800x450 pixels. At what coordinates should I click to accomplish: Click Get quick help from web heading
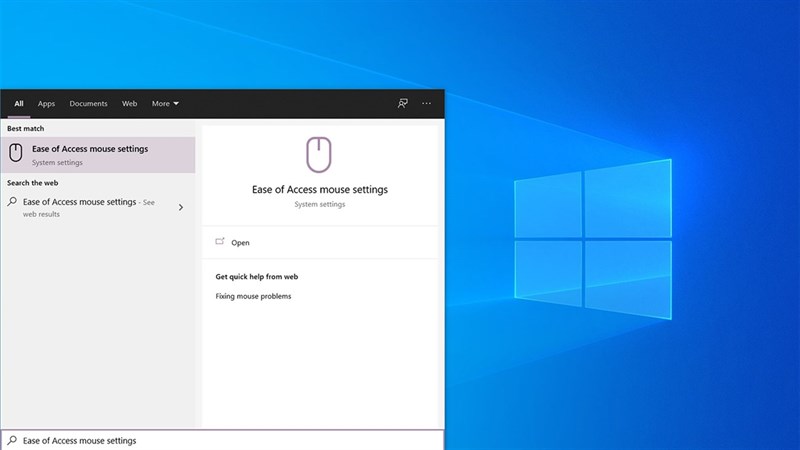coord(257,277)
